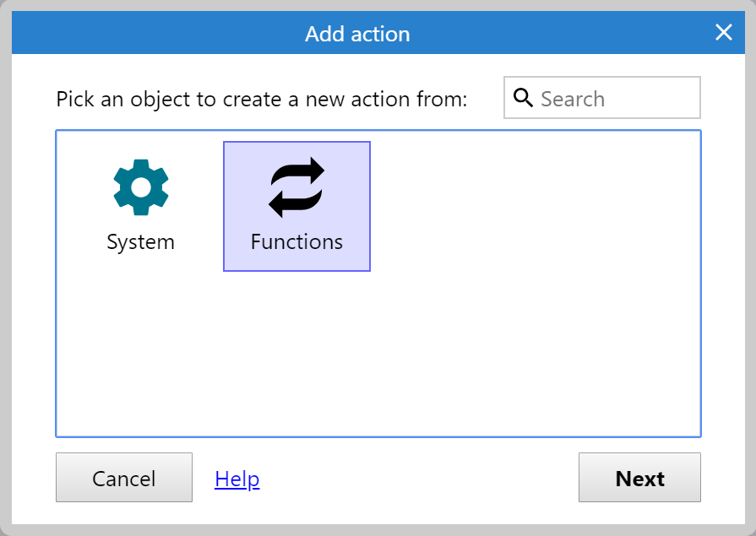Pick the Functions object from the list

coord(296,206)
